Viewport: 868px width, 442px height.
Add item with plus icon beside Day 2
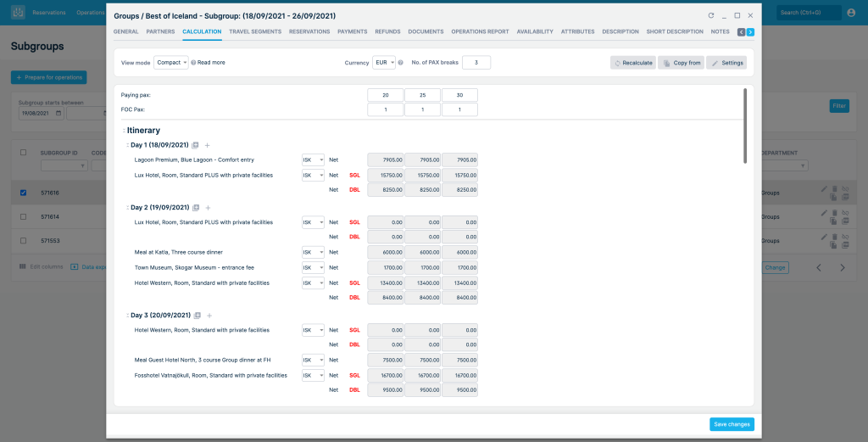209,208
